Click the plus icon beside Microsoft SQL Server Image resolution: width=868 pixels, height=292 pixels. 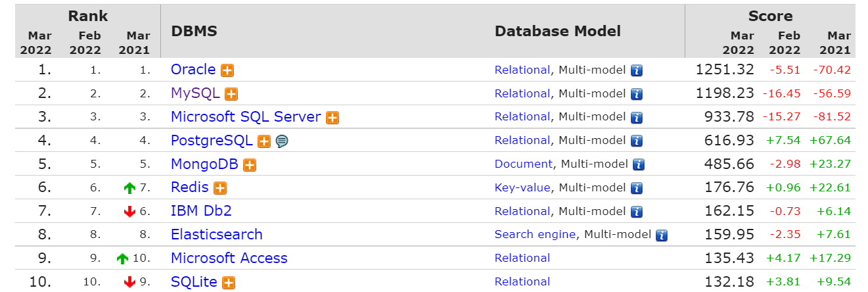click(332, 118)
